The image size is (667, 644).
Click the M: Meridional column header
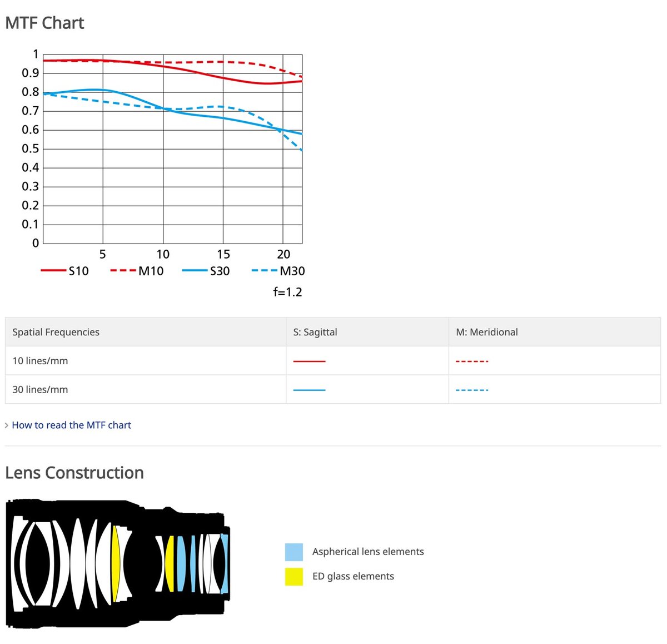click(487, 332)
